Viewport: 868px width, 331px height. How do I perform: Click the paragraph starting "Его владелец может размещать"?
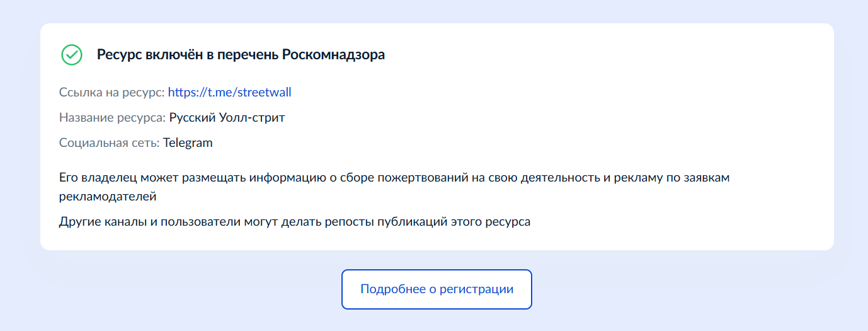(394, 178)
